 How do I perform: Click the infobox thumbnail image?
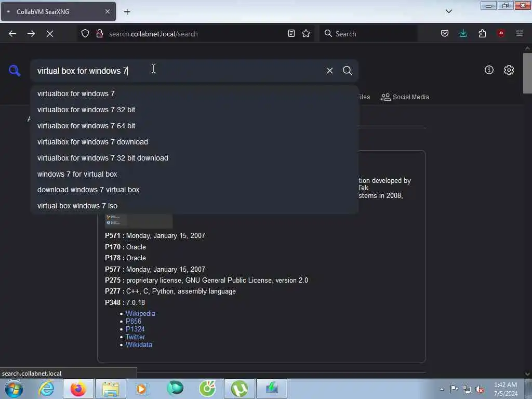(x=138, y=220)
